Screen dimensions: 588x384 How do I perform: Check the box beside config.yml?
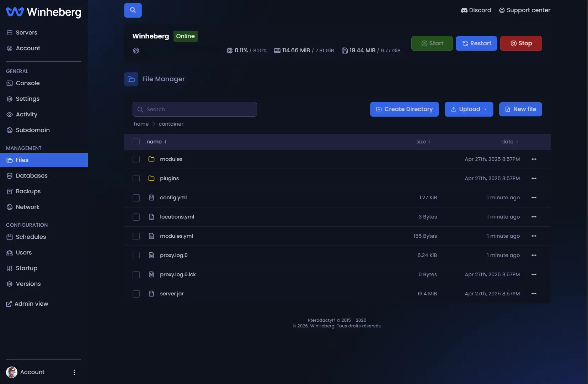[x=136, y=198]
